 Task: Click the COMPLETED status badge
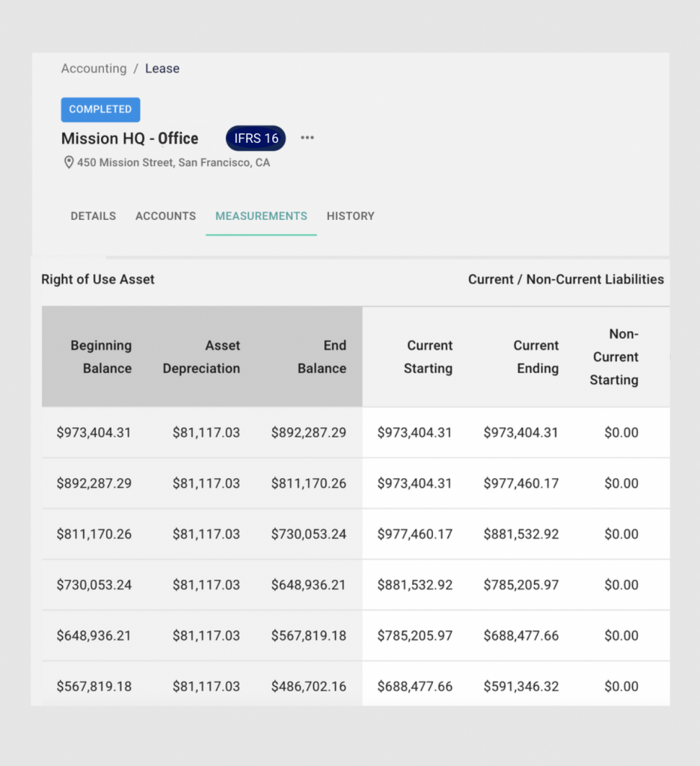(x=101, y=109)
